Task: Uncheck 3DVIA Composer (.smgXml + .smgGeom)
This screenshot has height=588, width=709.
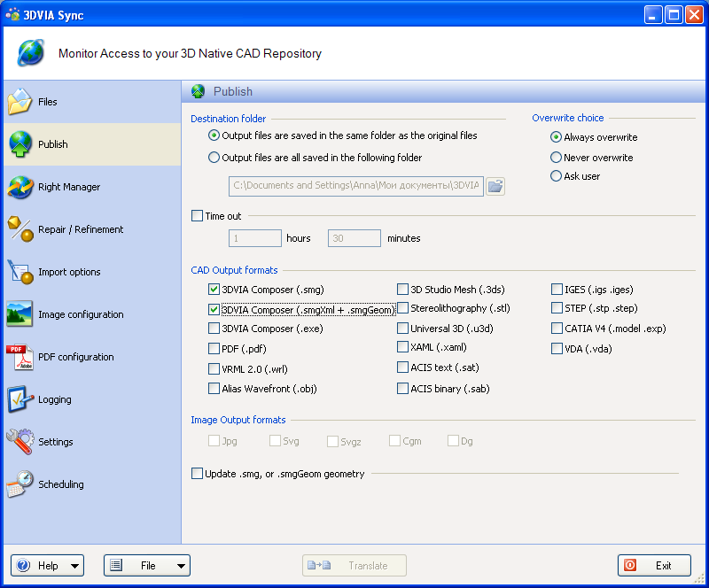Action: click(214, 310)
